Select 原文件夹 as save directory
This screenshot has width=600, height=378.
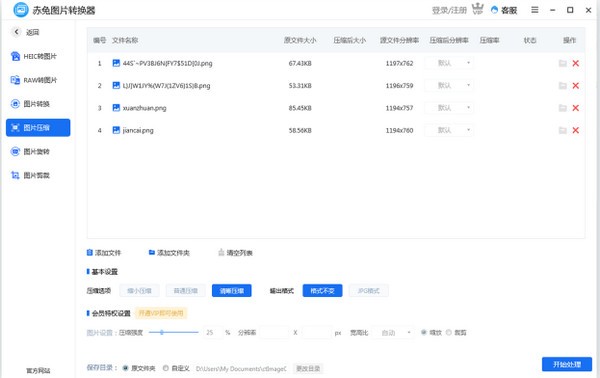pyautogui.click(x=125, y=368)
